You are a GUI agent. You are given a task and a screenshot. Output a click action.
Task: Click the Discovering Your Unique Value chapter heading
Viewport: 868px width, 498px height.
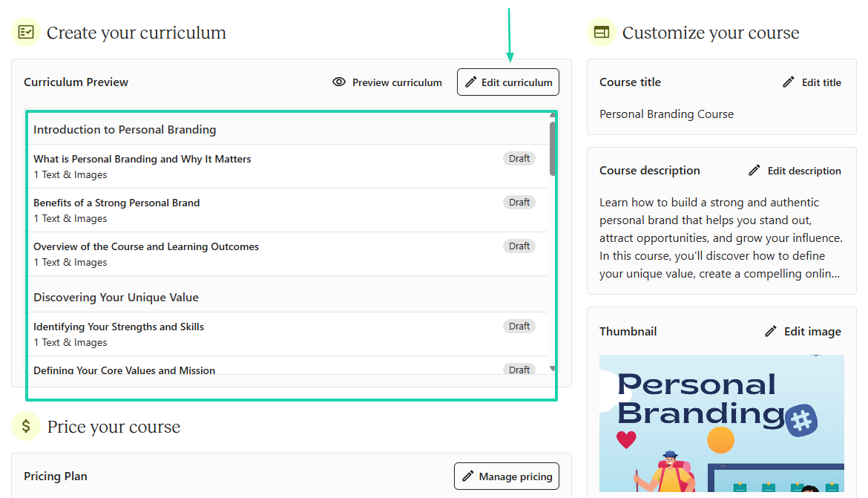116,298
